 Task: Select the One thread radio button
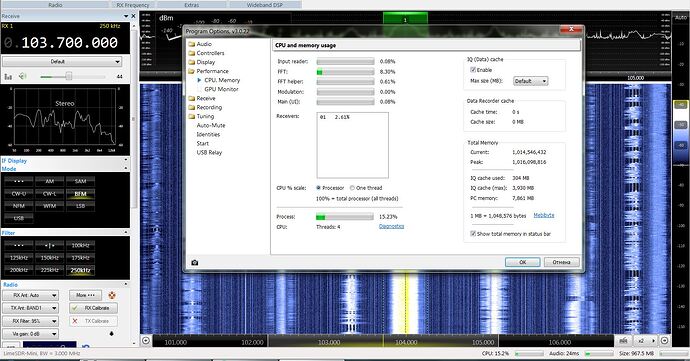(352, 188)
